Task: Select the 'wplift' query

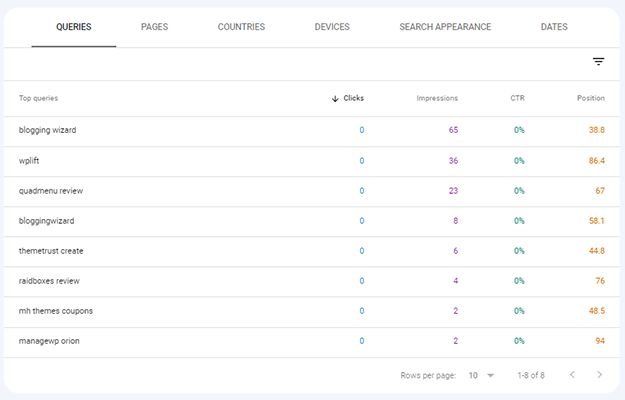Action: (x=29, y=161)
